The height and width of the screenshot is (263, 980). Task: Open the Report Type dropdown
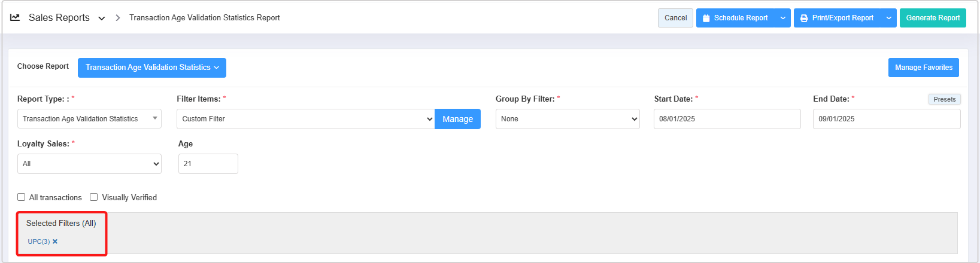89,119
